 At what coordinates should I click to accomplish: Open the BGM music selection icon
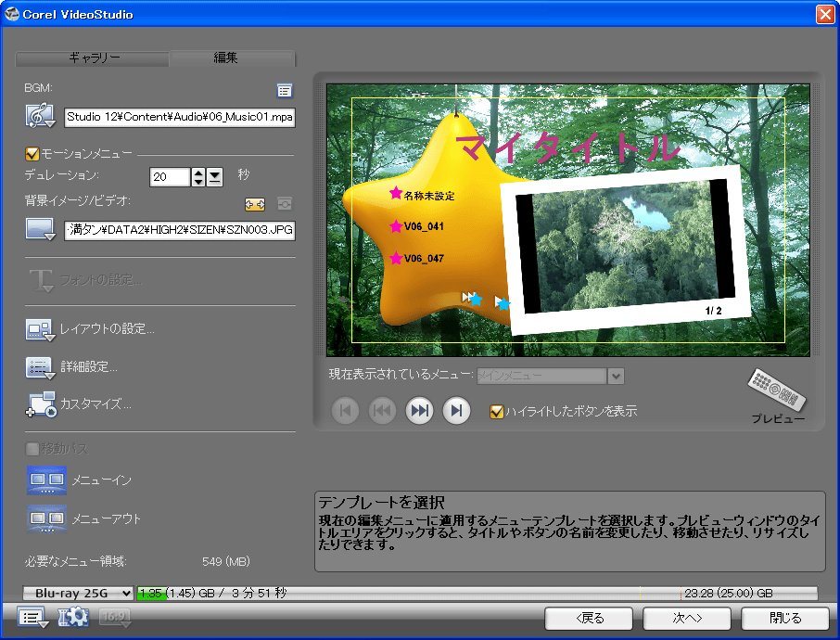pyautogui.click(x=40, y=115)
